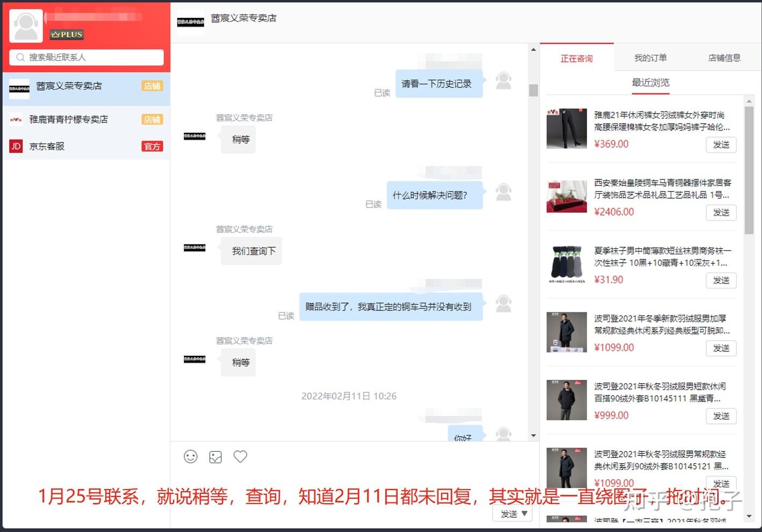Send the 雅鹿 ¥369.00 product
This screenshot has height=532, width=762.
pyautogui.click(x=721, y=145)
